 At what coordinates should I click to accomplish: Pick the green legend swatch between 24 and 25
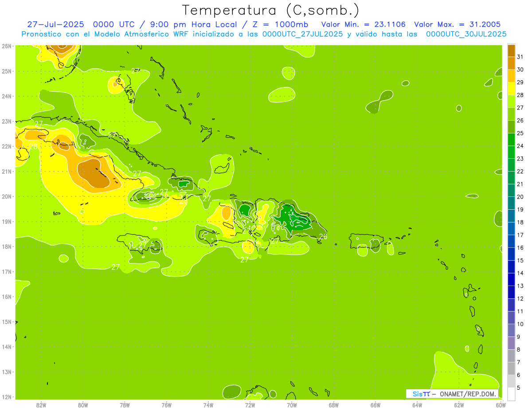(511, 139)
